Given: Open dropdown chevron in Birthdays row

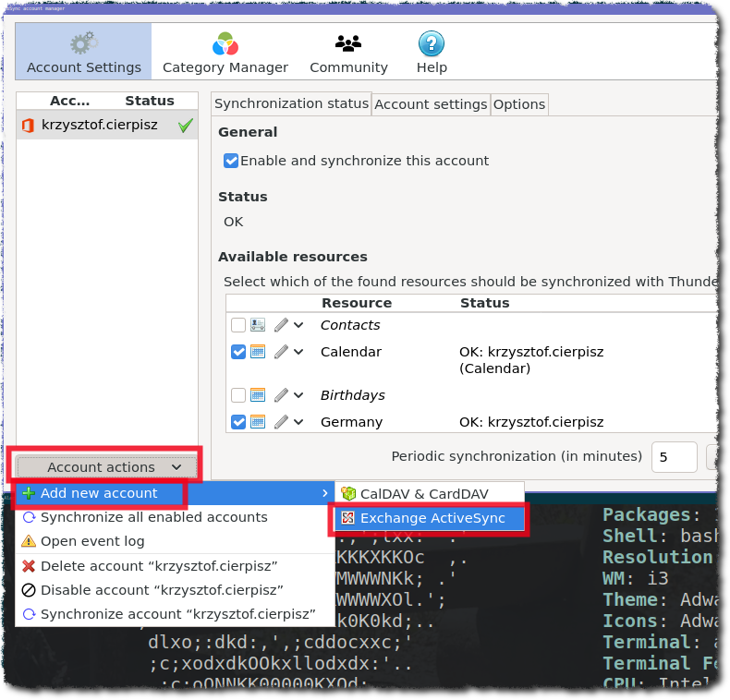Looking at the screenshot, I should pos(298,395).
